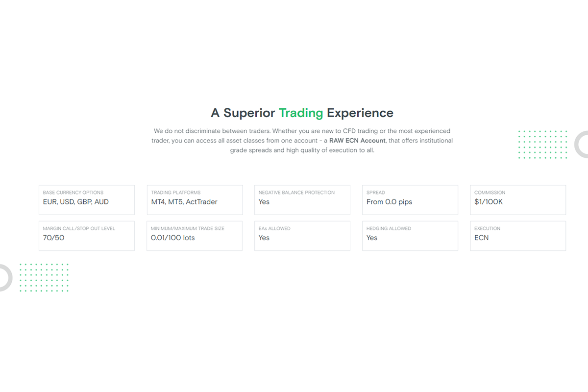Viewport: 588px width, 392px height.
Task: Click the EUR, USD, GBP, AUD text
Action: [x=76, y=202]
